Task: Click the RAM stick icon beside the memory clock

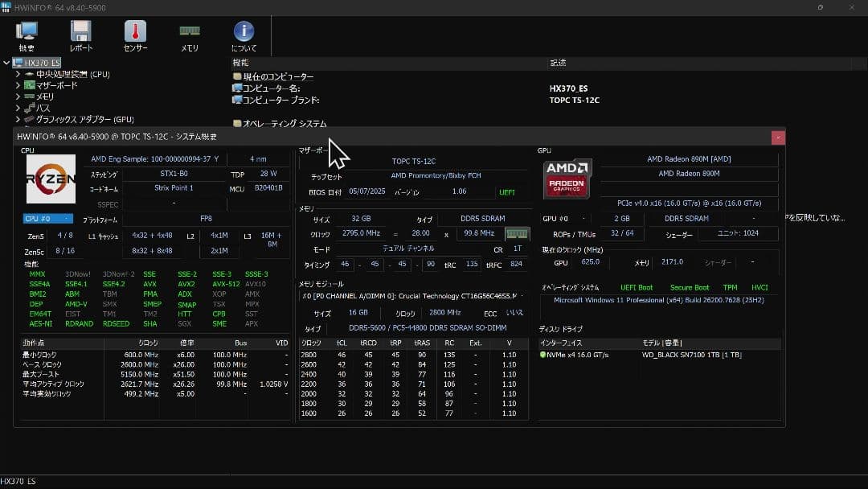Action: pos(518,232)
